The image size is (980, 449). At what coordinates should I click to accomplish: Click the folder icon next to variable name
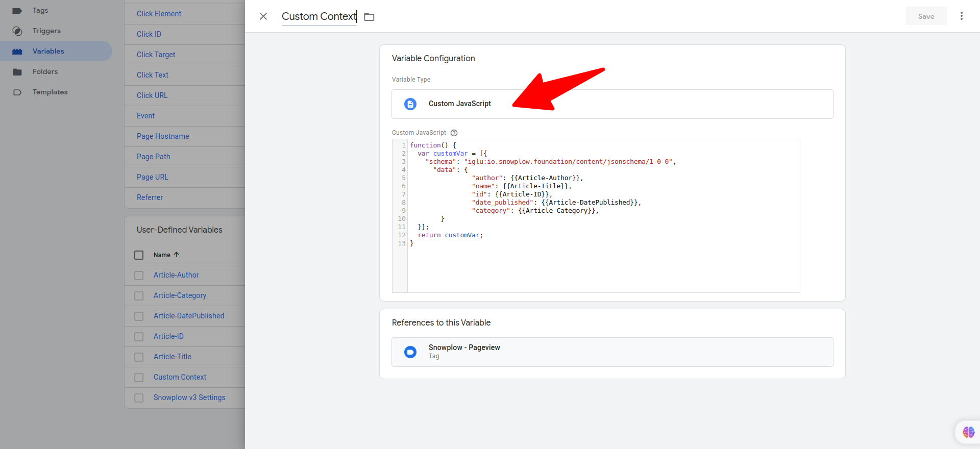[x=369, y=17]
